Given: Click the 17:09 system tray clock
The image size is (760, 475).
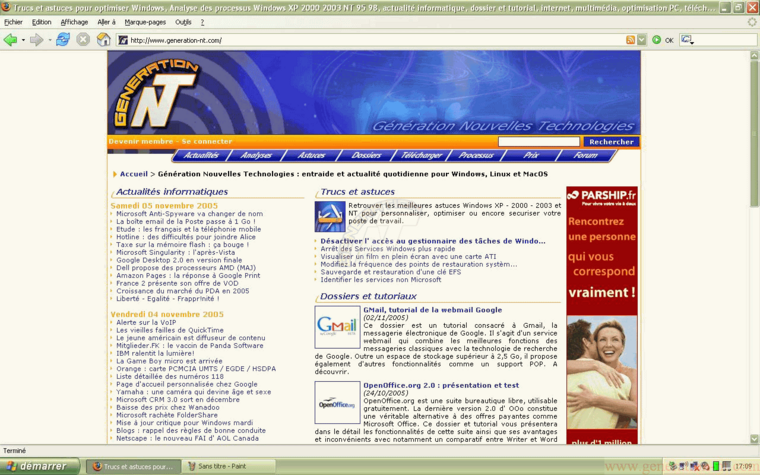Looking at the screenshot, I should tap(743, 466).
